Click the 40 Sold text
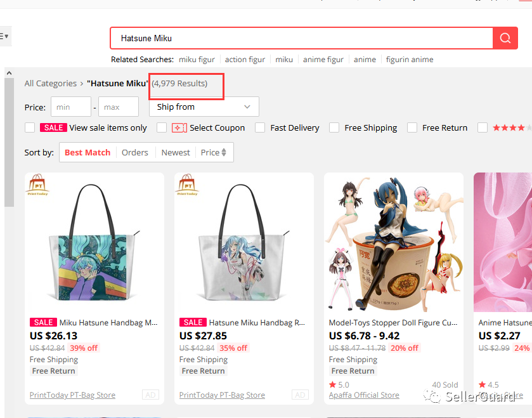Screen dimensions: 532x418 point(444,385)
